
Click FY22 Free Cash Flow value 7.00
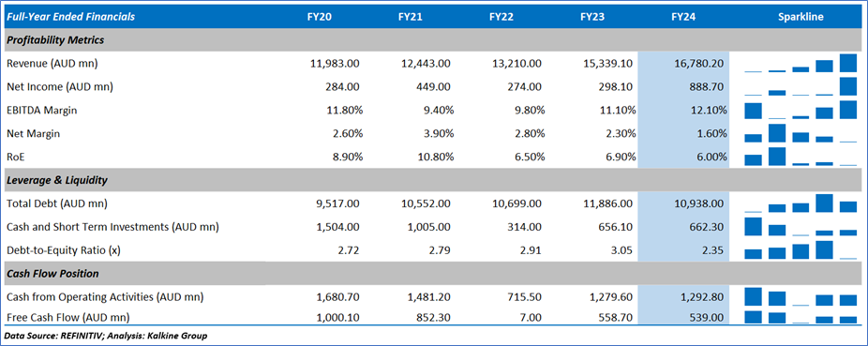tap(530, 317)
